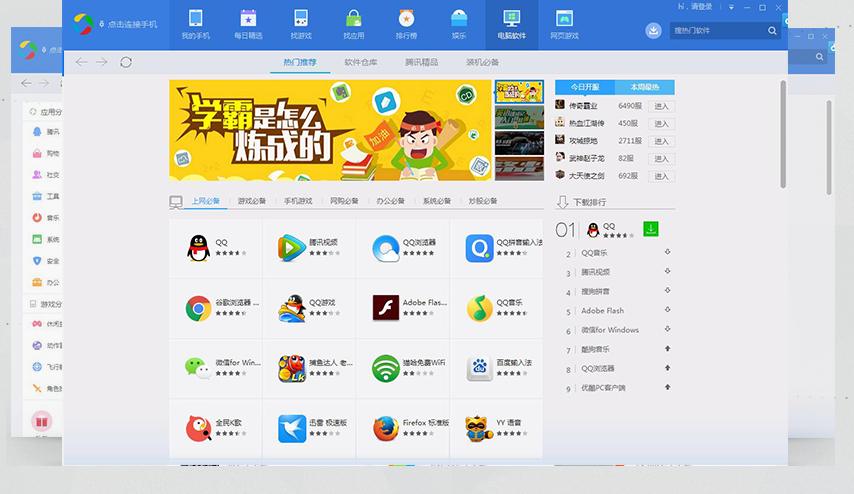Refresh the page with circular arrow
This screenshot has width=854, height=494.
(x=126, y=62)
